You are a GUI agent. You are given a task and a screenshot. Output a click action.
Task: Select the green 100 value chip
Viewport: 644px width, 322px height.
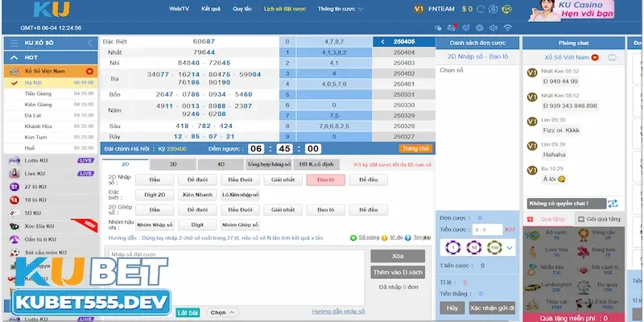tap(494, 248)
